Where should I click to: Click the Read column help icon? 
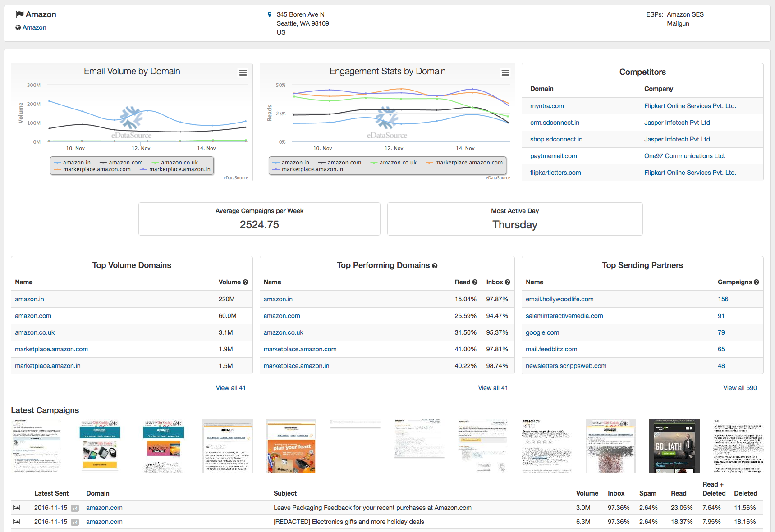pos(475,282)
